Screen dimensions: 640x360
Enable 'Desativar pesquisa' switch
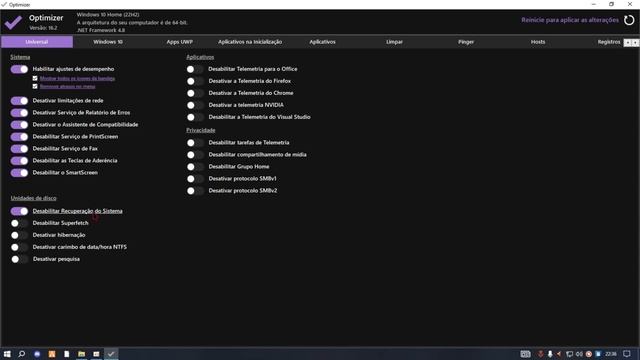pyautogui.click(x=19, y=259)
